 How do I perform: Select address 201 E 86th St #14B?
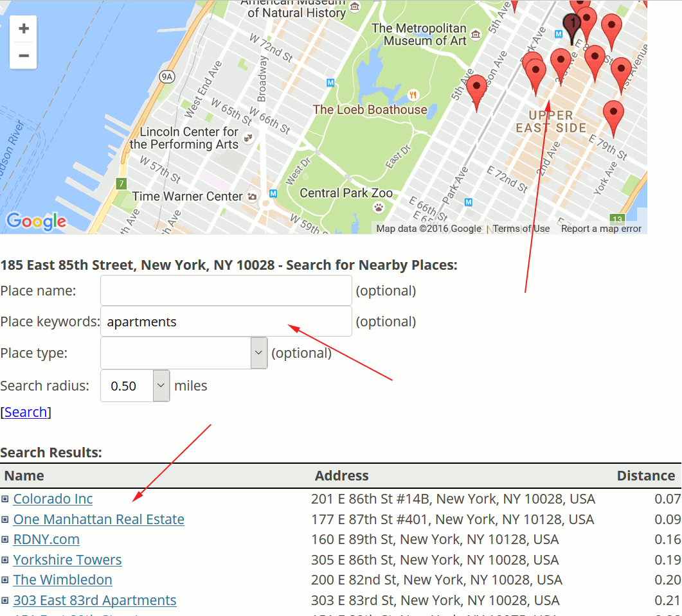point(453,498)
